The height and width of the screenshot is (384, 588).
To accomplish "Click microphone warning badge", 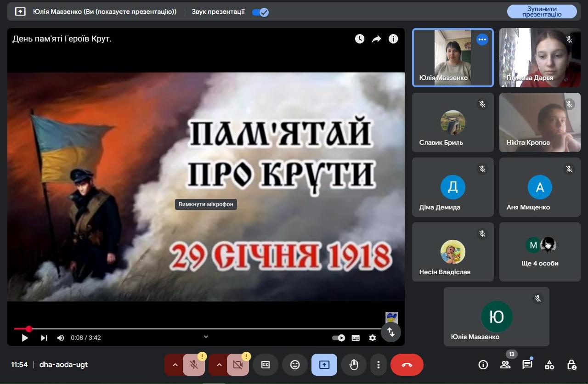I will point(202,356).
